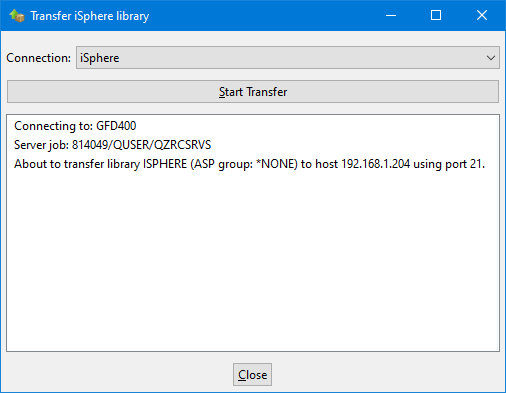Image resolution: width=506 pixels, height=393 pixels.
Task: Click the Server job 814049/QUSER/QZRCSRVS line
Action: [x=112, y=145]
